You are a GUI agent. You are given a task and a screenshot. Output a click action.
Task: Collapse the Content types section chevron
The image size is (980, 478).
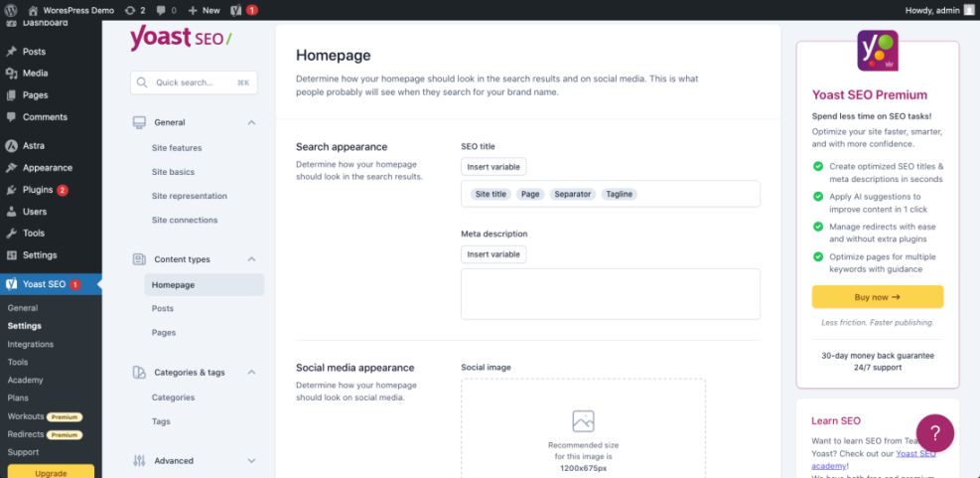tap(251, 259)
